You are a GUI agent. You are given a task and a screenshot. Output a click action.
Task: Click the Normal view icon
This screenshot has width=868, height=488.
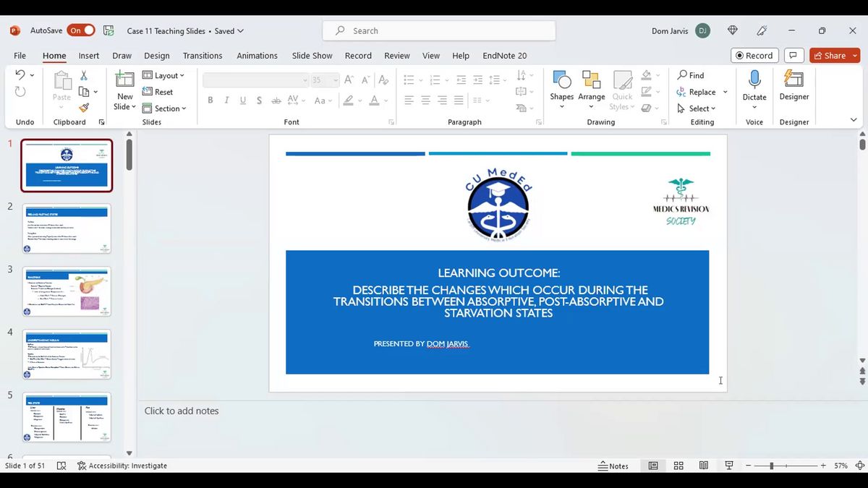click(653, 466)
